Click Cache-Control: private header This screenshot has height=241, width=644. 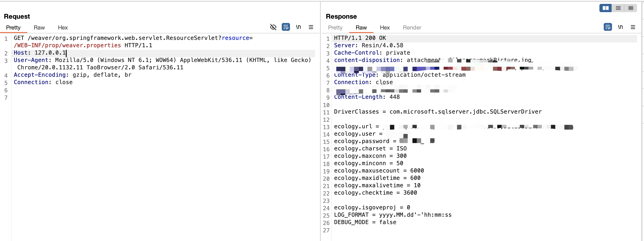coord(372,53)
